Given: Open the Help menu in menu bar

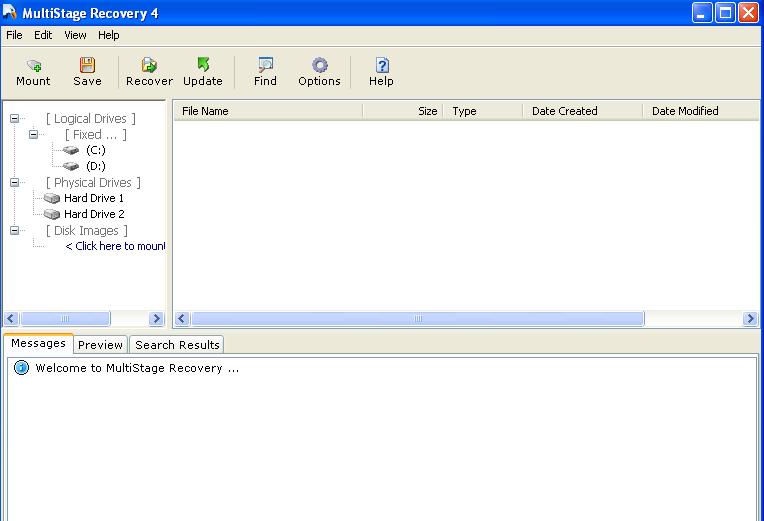Looking at the screenshot, I should [x=108, y=35].
